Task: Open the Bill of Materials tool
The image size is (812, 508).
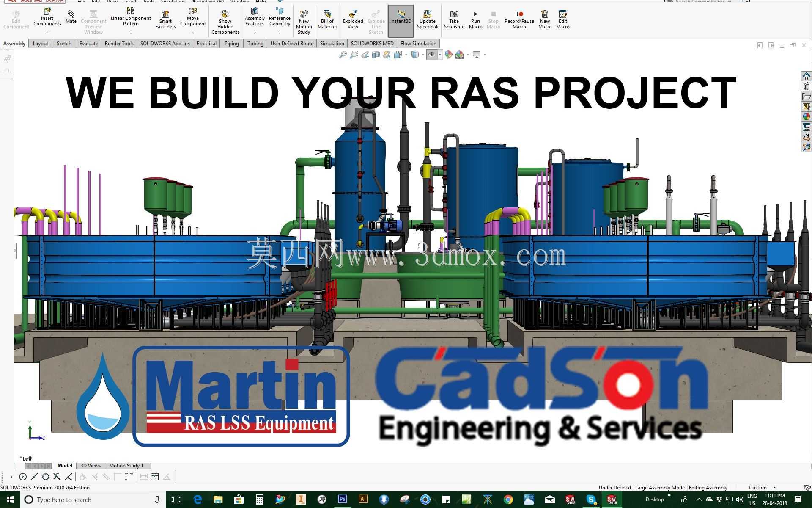Action: coord(327,19)
